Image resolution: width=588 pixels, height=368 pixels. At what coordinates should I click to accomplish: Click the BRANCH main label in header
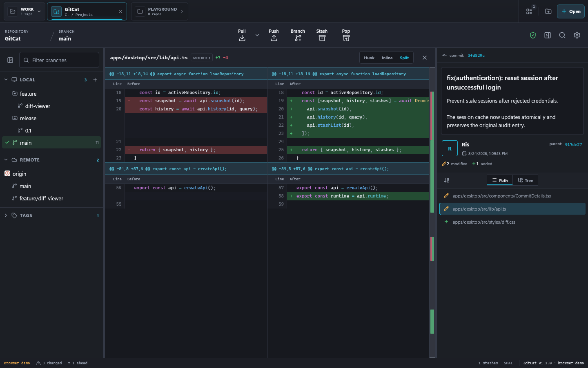click(x=67, y=35)
